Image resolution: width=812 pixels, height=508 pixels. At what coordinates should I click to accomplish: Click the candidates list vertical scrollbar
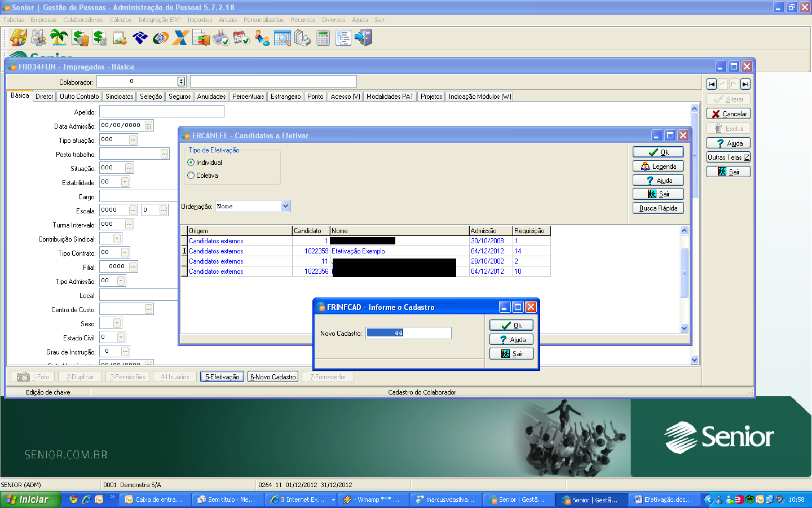point(685,279)
